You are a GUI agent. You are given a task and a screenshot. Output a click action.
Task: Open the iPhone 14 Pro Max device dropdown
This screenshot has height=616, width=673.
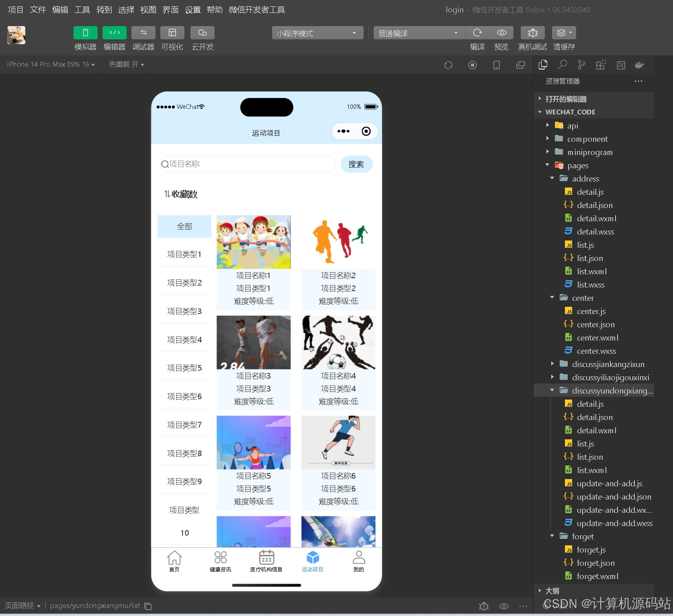point(51,64)
